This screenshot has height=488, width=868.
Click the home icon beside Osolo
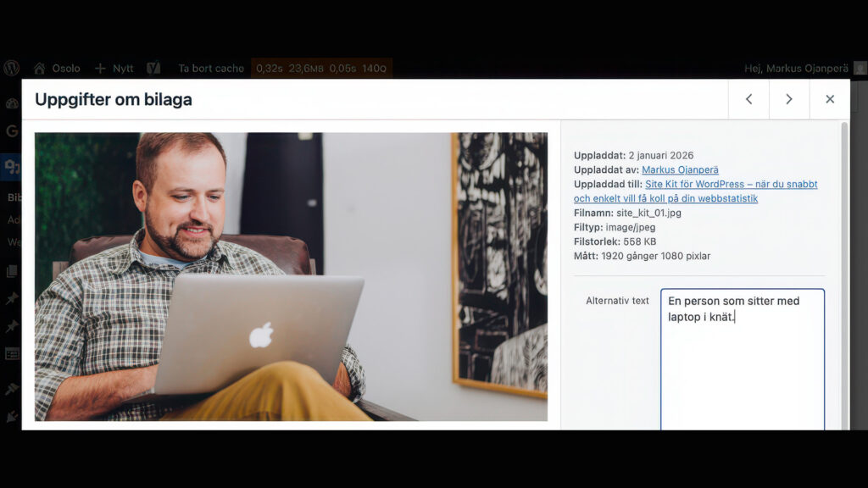pyautogui.click(x=39, y=68)
